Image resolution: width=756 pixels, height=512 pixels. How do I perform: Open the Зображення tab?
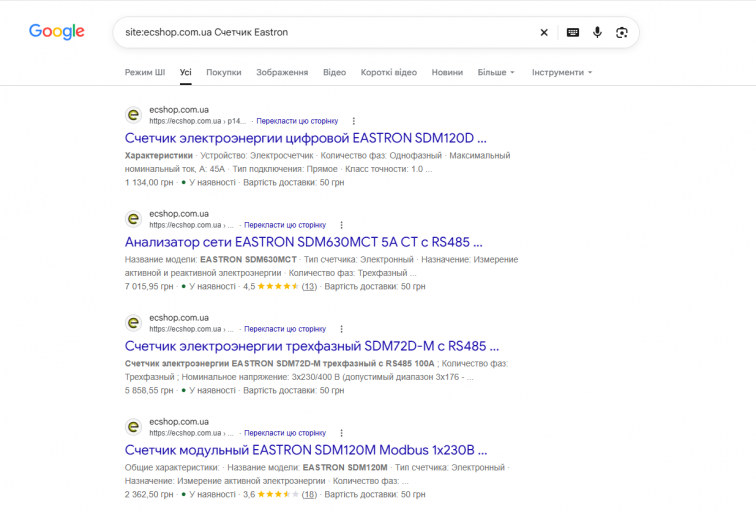coord(282,72)
